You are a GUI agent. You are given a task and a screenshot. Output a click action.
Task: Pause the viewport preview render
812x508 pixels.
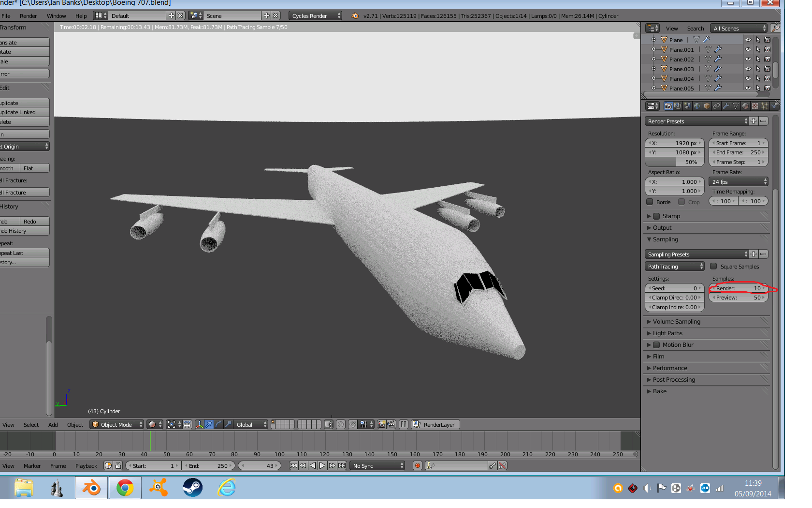404,424
